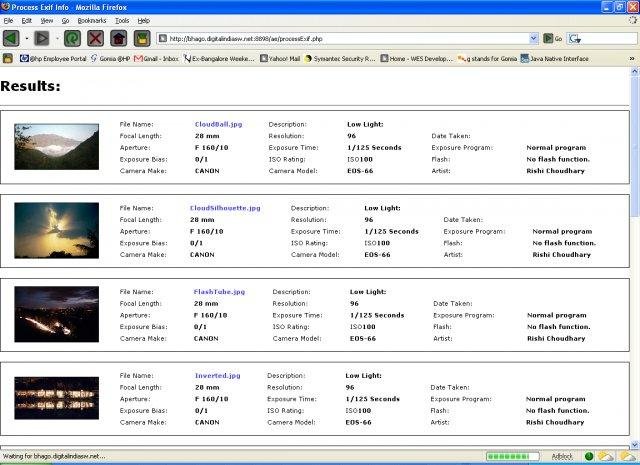Click the Forward arrow button
The width and height of the screenshot is (640, 465).
coord(42,39)
